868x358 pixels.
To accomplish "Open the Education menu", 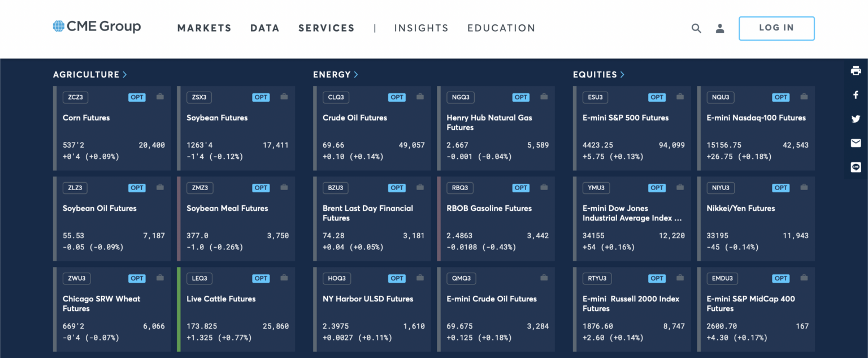I will click(501, 28).
